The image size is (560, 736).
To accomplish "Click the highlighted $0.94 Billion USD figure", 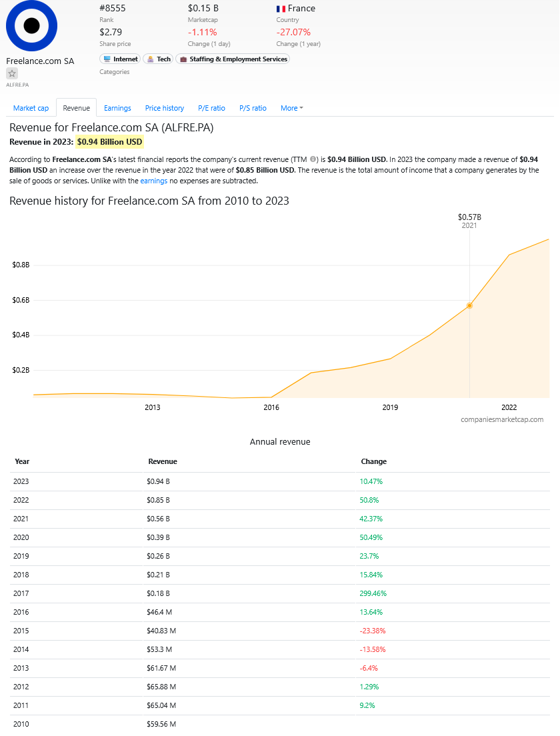I will pos(110,142).
